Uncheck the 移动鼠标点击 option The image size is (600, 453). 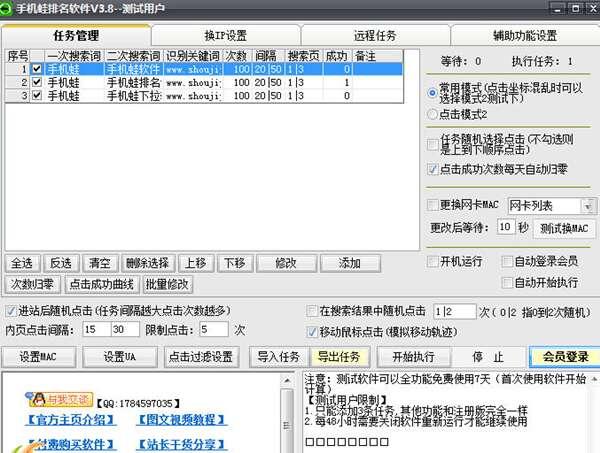click(x=311, y=329)
